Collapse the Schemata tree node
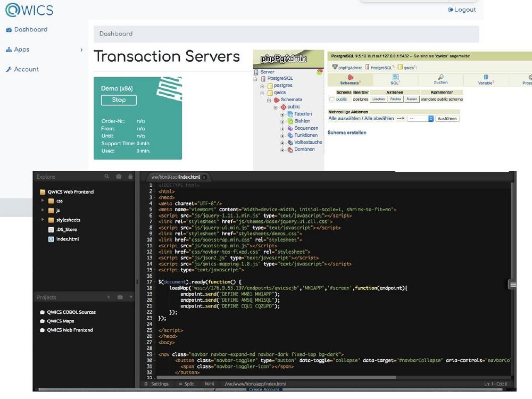Image resolution: width=532 pixels, height=399 pixels. point(269,100)
